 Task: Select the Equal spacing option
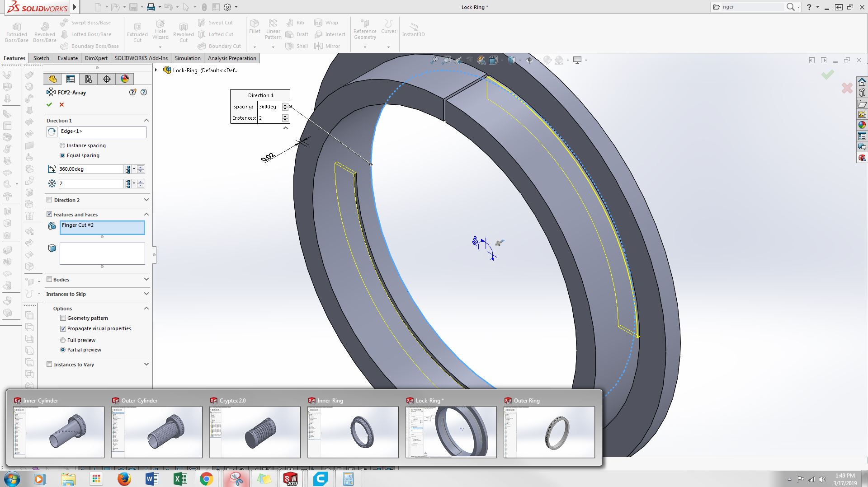coord(62,155)
